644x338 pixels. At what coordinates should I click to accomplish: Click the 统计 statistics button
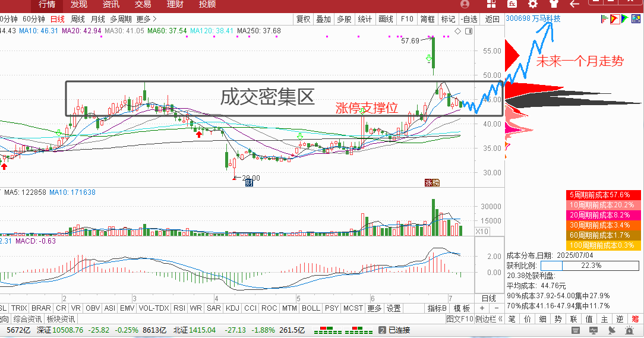(365, 19)
